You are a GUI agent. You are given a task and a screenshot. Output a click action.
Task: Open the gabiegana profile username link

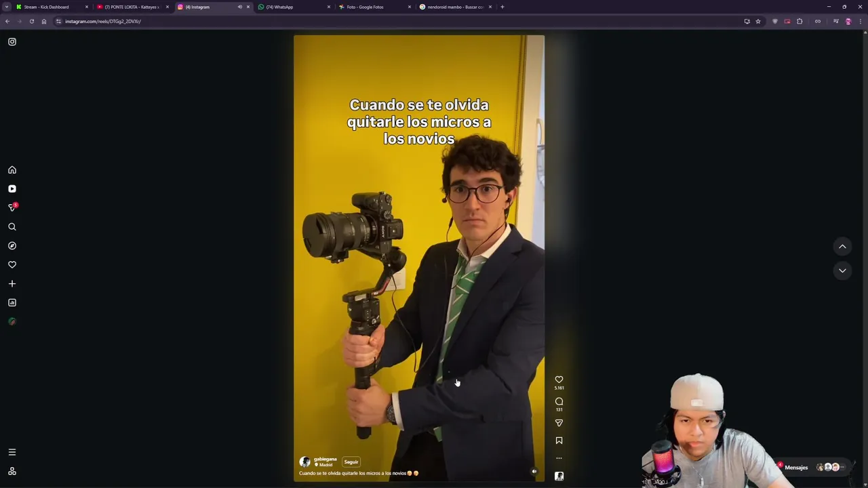pos(325,460)
